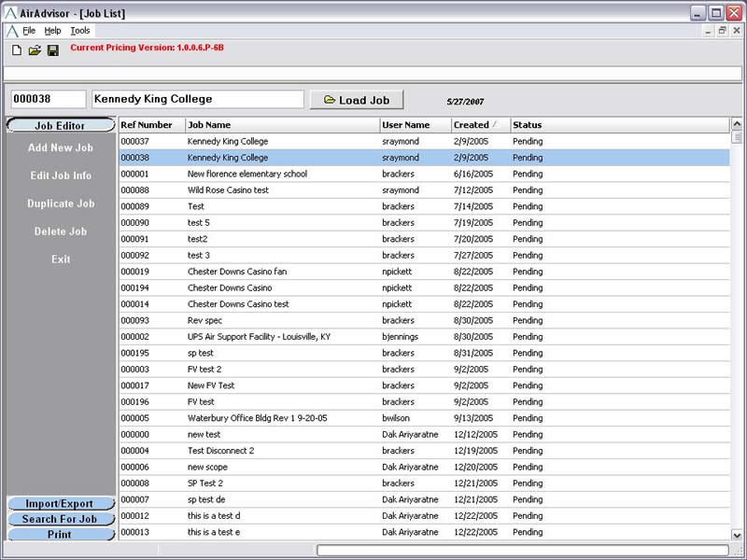747x560 pixels.
Task: Expand the Import/Export panel
Action: (60, 504)
